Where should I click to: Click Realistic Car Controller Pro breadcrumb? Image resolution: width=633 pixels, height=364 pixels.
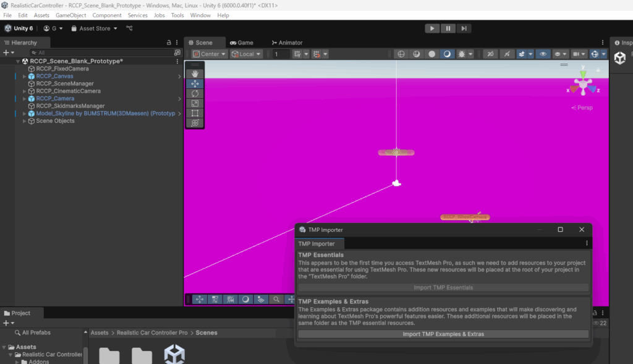pos(152,332)
